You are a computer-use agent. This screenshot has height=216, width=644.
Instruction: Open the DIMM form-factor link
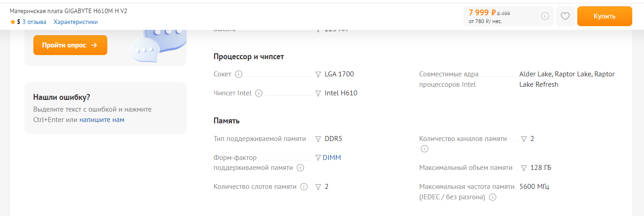(332, 158)
